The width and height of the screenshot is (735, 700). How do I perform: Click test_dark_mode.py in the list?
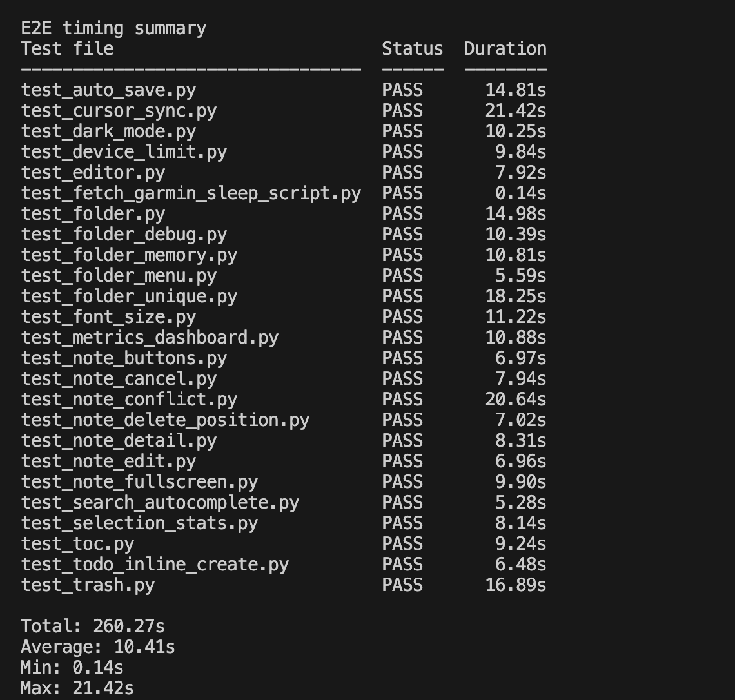tap(108, 131)
